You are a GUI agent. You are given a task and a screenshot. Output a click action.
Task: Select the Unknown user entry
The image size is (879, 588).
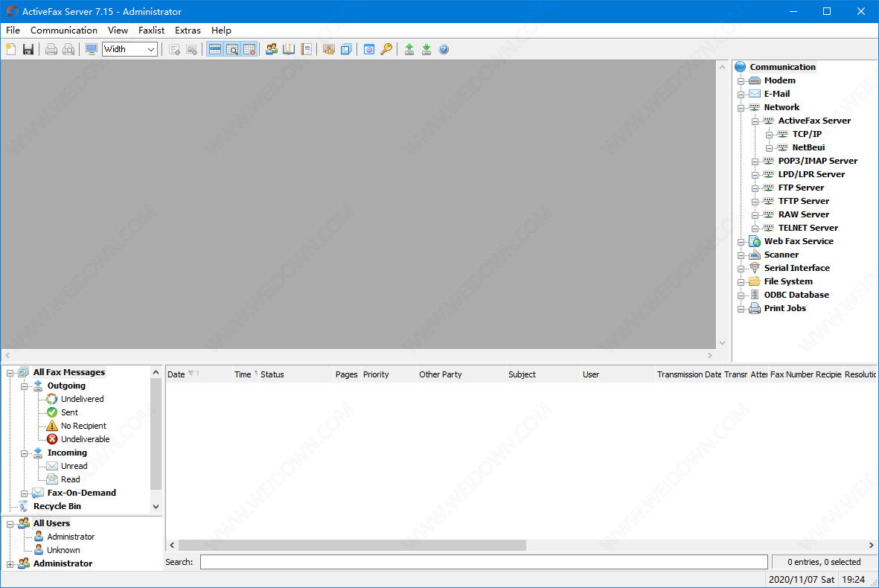(x=63, y=551)
